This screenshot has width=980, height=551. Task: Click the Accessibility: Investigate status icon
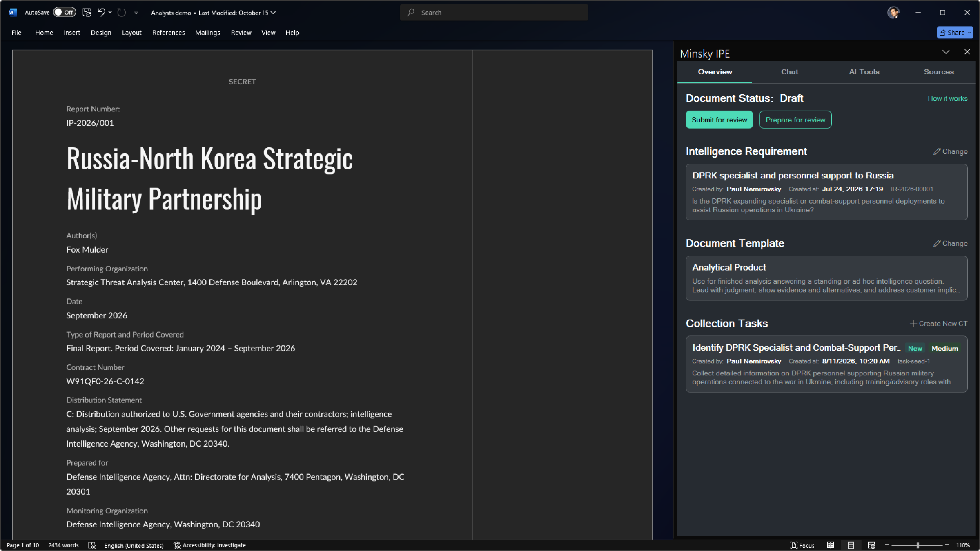(209, 545)
